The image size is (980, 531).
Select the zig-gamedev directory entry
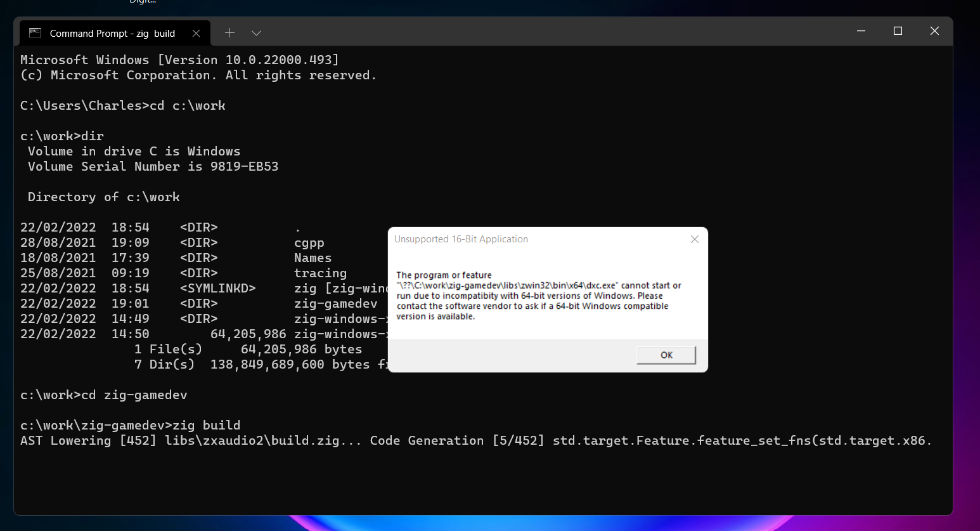(x=336, y=303)
